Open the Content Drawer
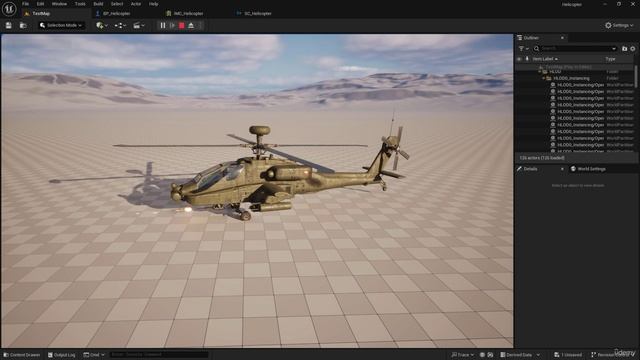640x360 pixels. tap(22, 355)
